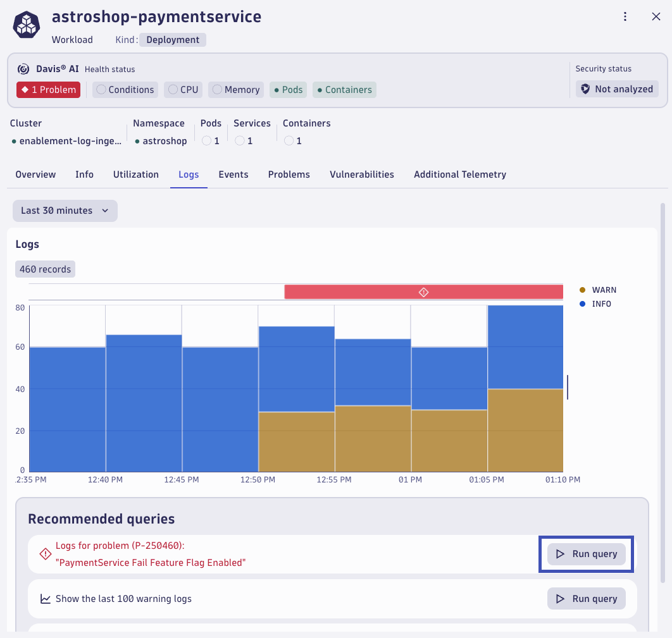This screenshot has width=672, height=638.
Task: Select the Pods health chip
Action: coord(288,90)
